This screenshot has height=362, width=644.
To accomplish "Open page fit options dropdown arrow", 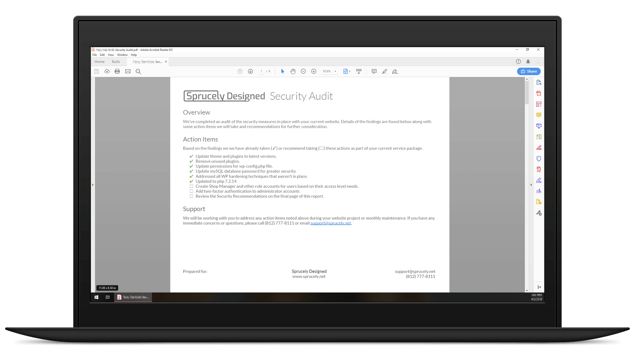I will [x=350, y=71].
